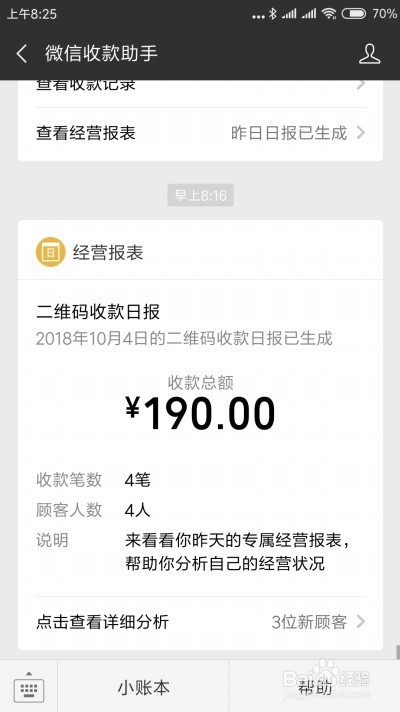Tap the back arrow in header

(22, 54)
